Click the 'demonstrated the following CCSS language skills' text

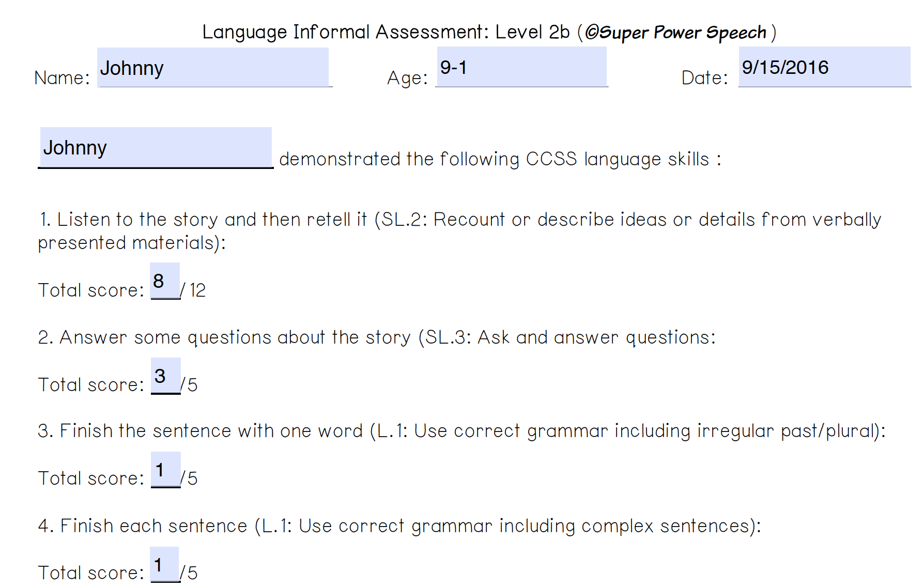click(494, 159)
